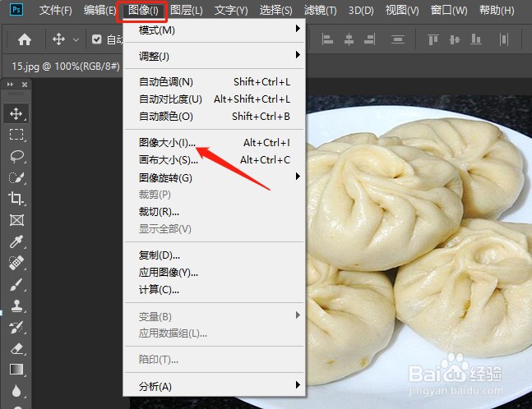
Task: Select the Move tool in options bar
Action: click(x=58, y=39)
